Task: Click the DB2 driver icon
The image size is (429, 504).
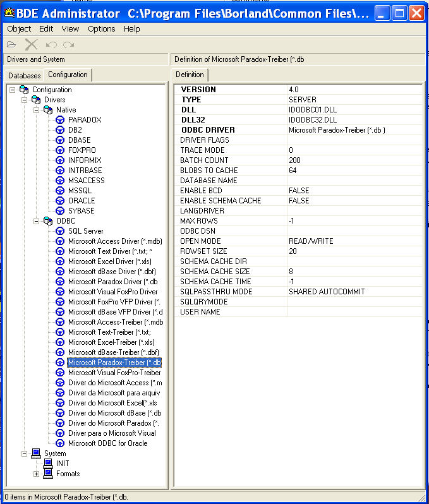Action: (x=60, y=130)
